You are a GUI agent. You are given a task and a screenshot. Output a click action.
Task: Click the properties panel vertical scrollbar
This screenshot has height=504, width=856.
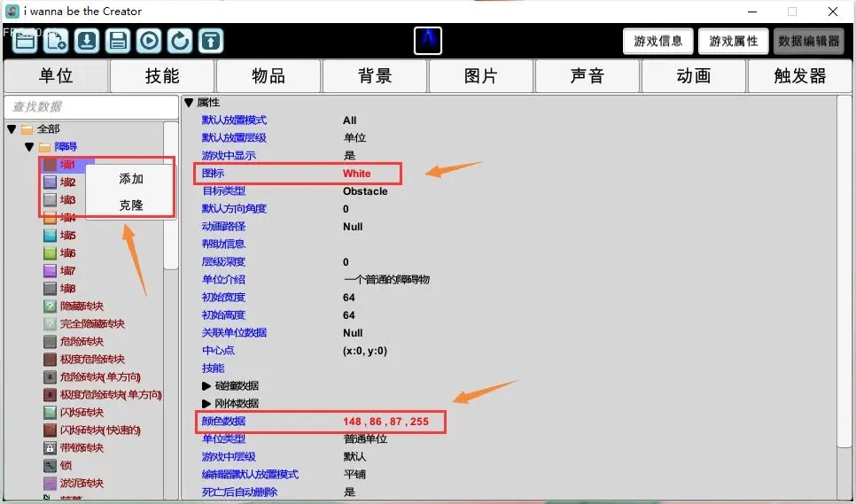coord(844,273)
